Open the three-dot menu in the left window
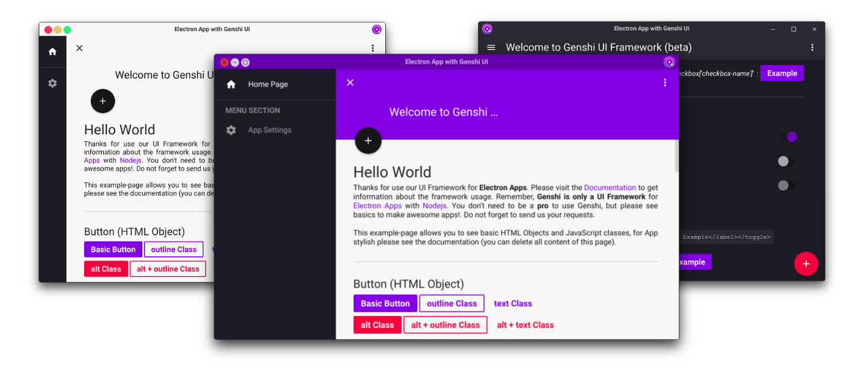 coord(373,48)
